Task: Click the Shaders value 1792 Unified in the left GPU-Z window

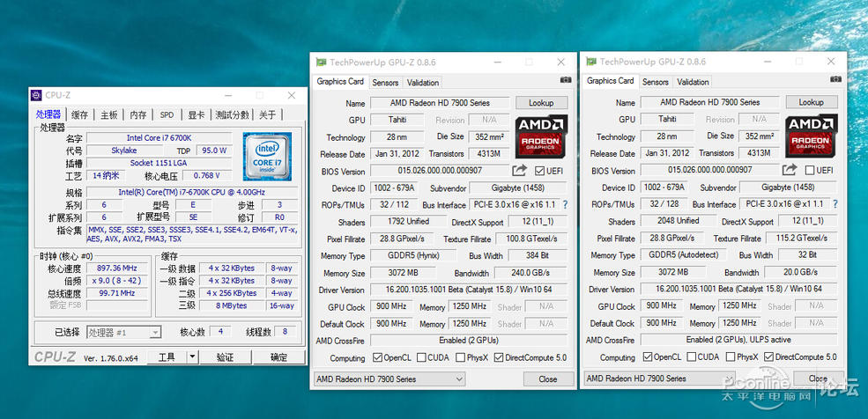Action: (x=409, y=222)
